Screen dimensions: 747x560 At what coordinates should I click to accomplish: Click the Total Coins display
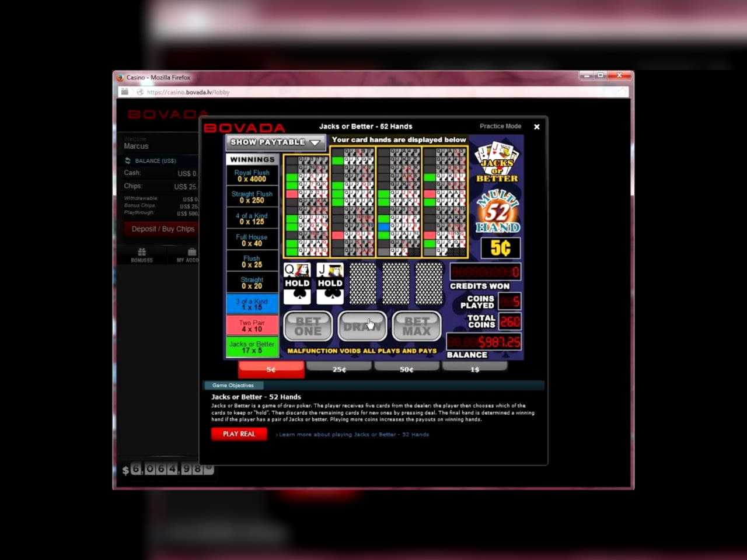click(509, 321)
